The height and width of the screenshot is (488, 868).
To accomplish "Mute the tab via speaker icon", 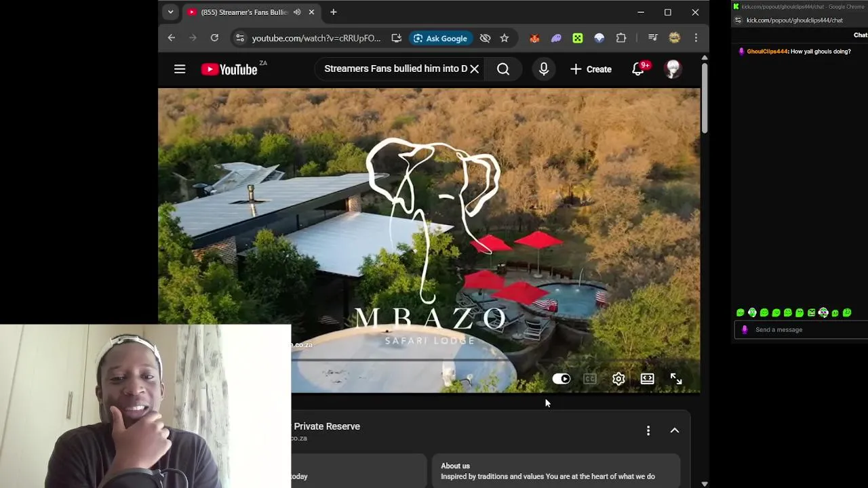I will click(297, 12).
